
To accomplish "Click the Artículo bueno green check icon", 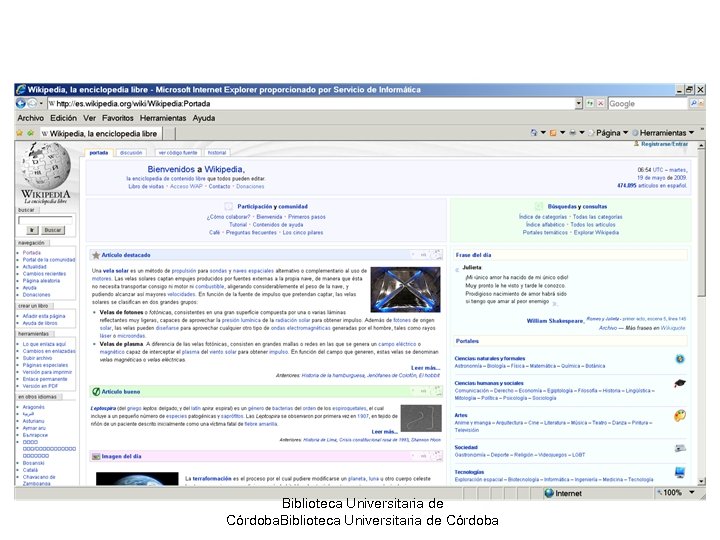I will click(x=96, y=392).
